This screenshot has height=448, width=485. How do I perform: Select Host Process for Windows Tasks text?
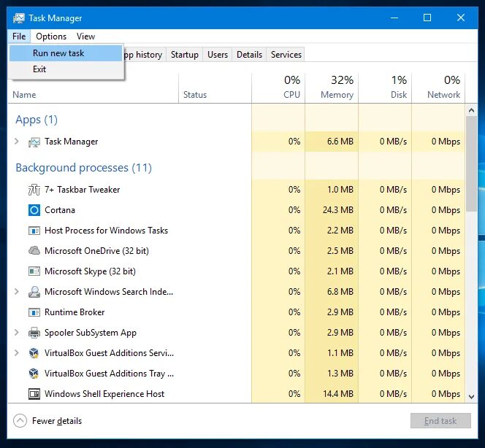coord(106,231)
